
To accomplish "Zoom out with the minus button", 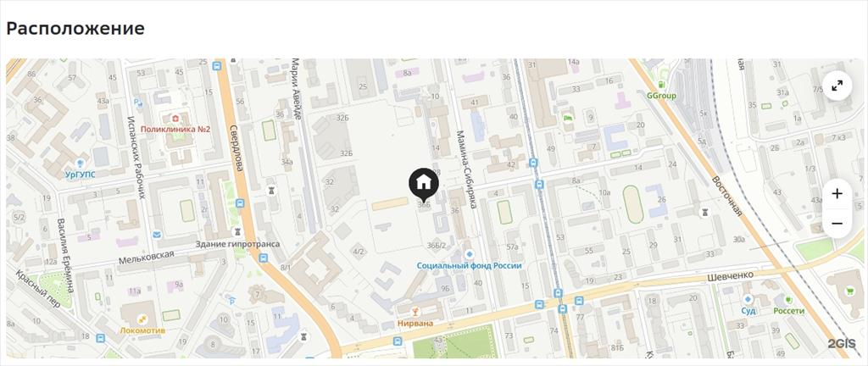I will point(837,224).
